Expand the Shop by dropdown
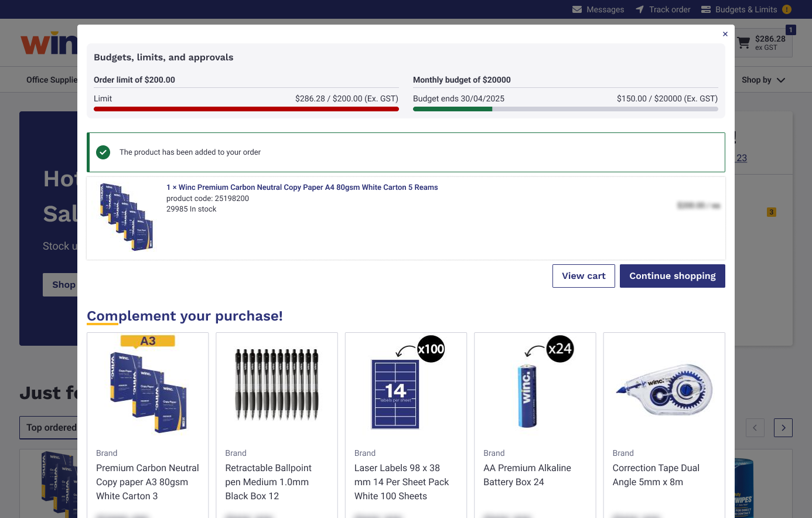This screenshot has width=812, height=518. pos(763,80)
